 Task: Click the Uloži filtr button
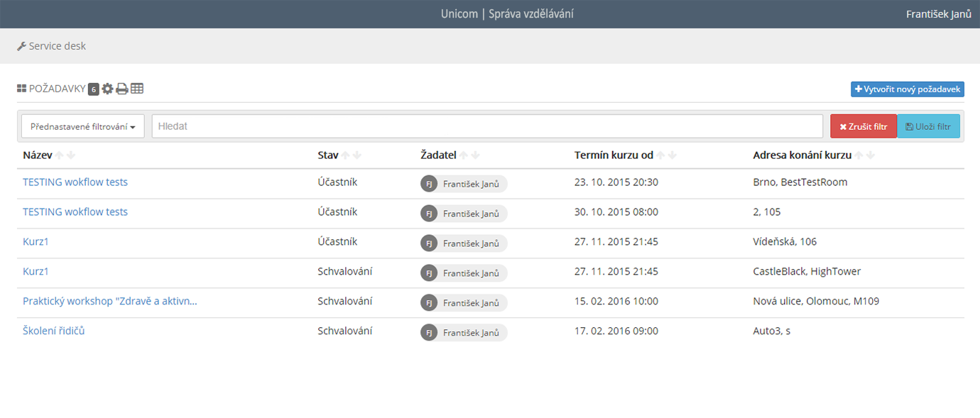pyautogui.click(x=929, y=126)
